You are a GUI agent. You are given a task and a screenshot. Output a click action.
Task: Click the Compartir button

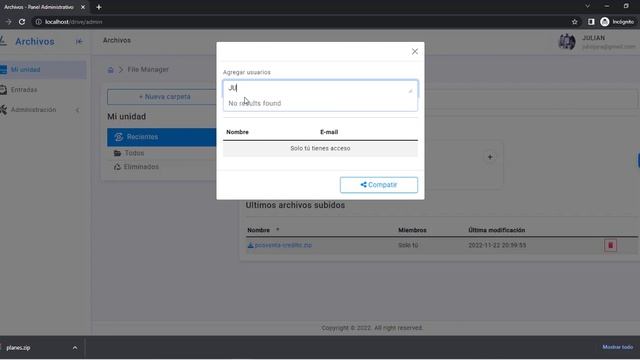(x=379, y=185)
